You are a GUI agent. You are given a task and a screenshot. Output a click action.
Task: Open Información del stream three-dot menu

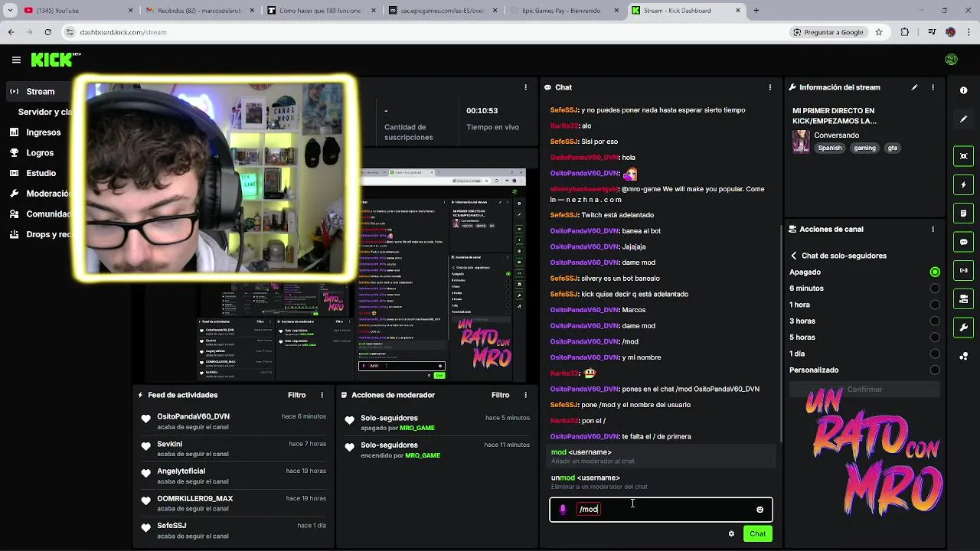(933, 87)
